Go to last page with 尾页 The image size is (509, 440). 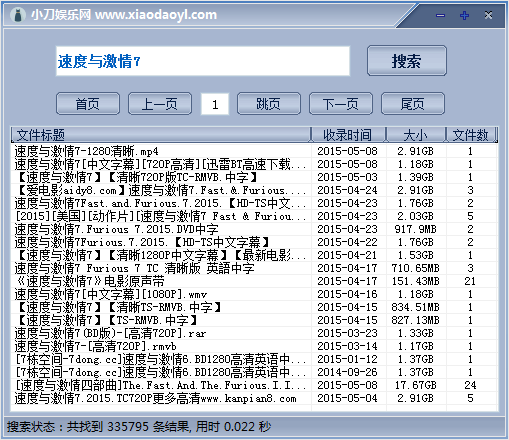click(x=413, y=104)
